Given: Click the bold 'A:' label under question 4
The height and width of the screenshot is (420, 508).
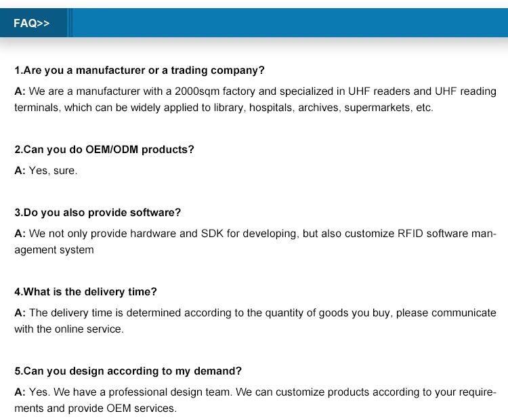Looking at the screenshot, I should 20,313.
